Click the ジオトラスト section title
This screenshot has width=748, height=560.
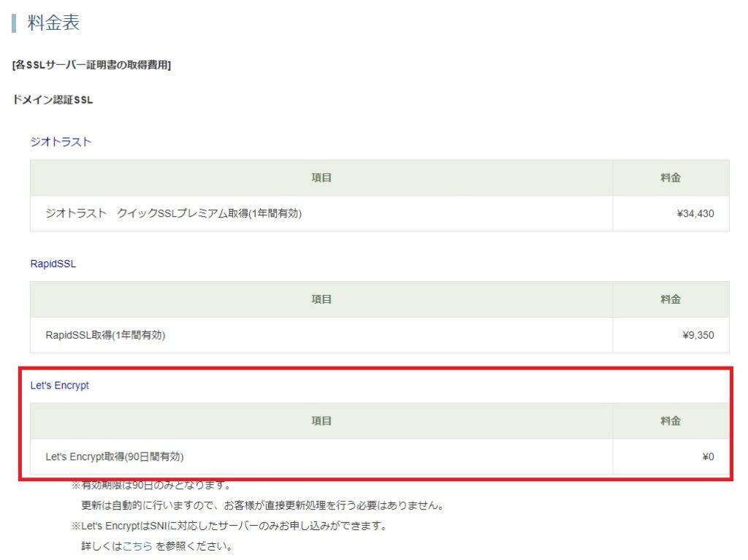point(61,142)
